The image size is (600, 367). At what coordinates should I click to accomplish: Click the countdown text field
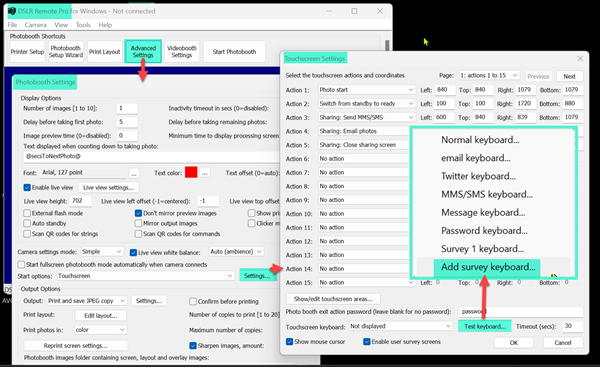(152, 156)
